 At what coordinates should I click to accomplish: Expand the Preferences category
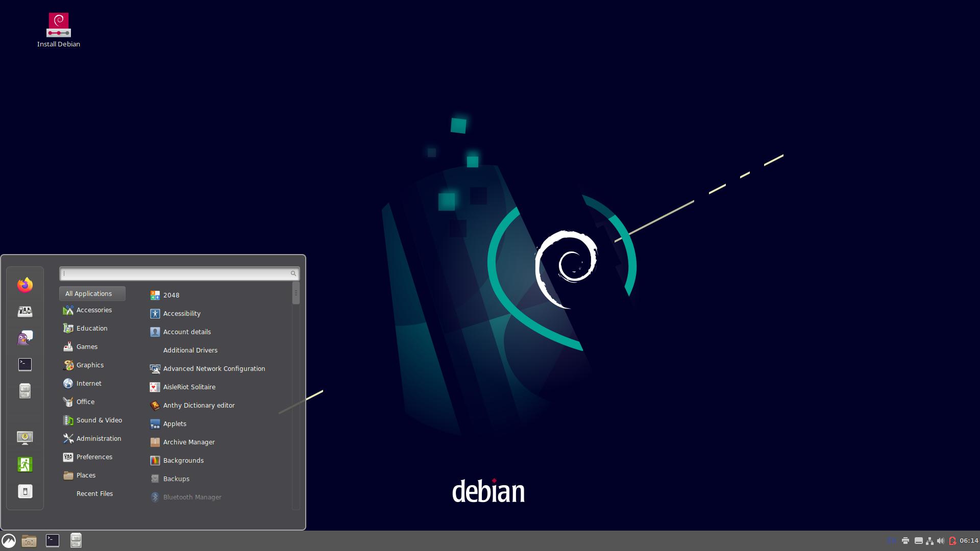[94, 457]
